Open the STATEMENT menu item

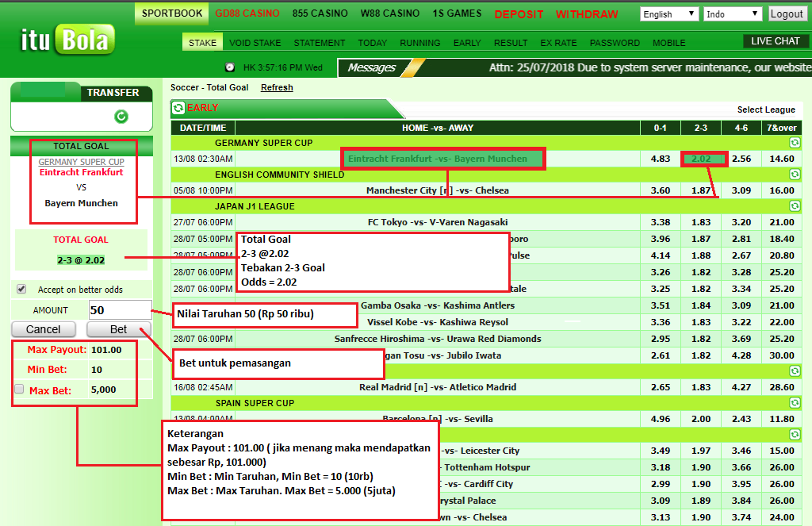(319, 43)
